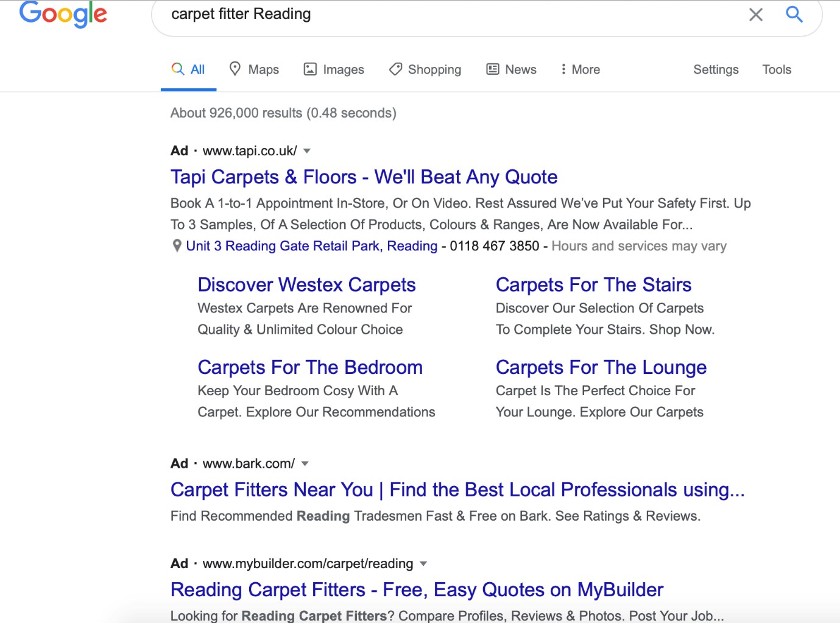Image resolution: width=840 pixels, height=623 pixels.
Task: Click the Images picture icon
Action: 310,69
